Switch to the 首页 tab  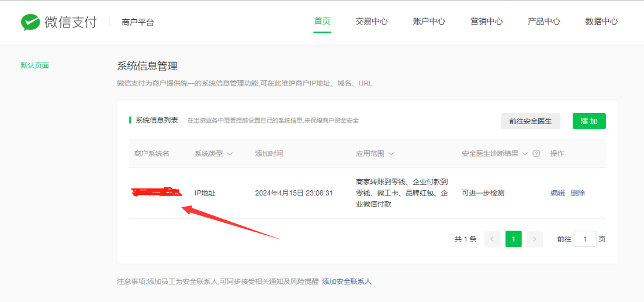(x=322, y=22)
